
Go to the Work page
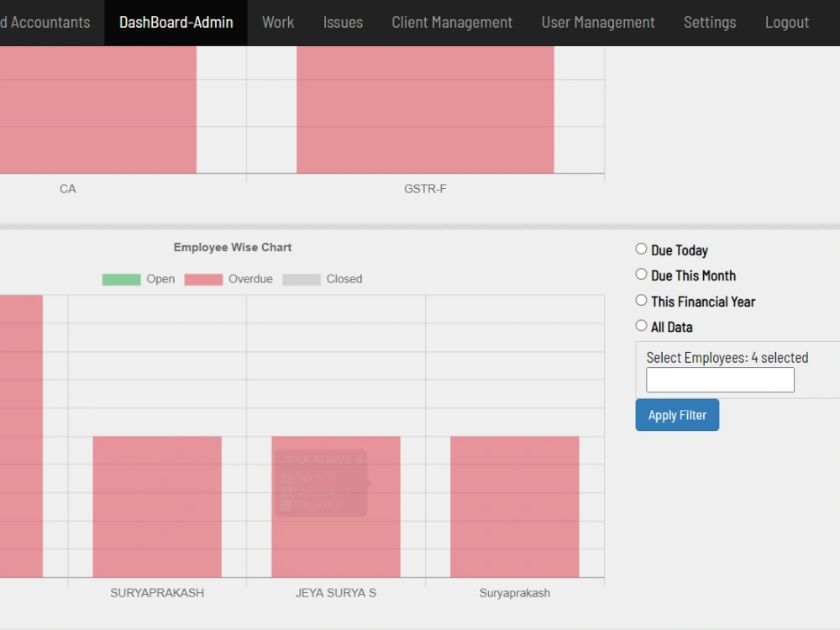click(x=278, y=23)
